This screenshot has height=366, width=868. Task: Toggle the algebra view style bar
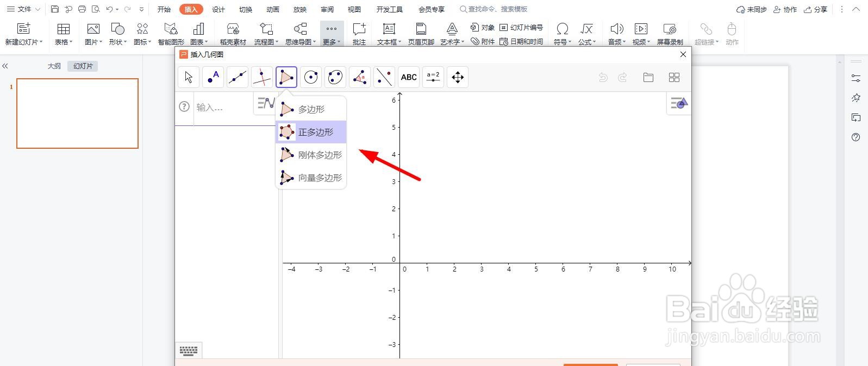point(266,103)
